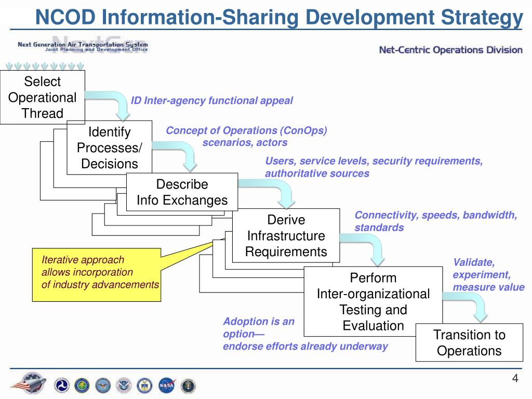Select 'Perform Inter-organizational Testing and Evaluation' box
The height and width of the screenshot is (399, 532).
click(x=373, y=301)
